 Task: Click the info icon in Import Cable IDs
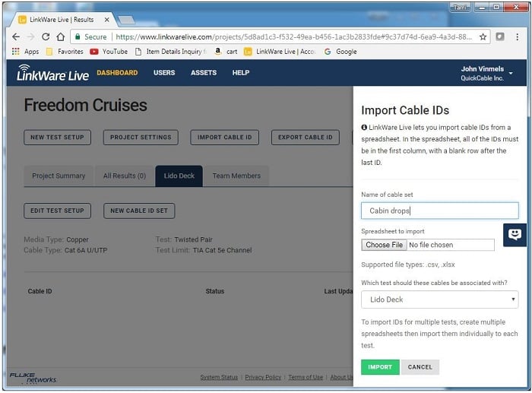[x=364, y=127]
